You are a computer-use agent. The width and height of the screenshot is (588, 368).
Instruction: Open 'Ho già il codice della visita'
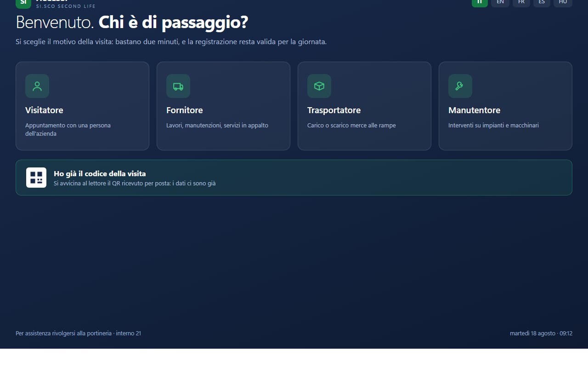pyautogui.click(x=294, y=178)
